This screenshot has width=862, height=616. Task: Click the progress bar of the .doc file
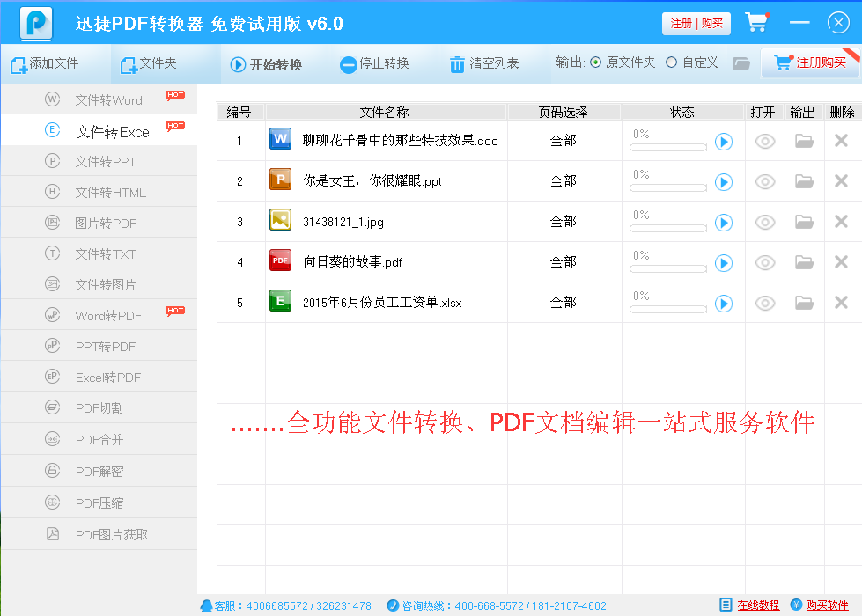pyautogui.click(x=668, y=147)
